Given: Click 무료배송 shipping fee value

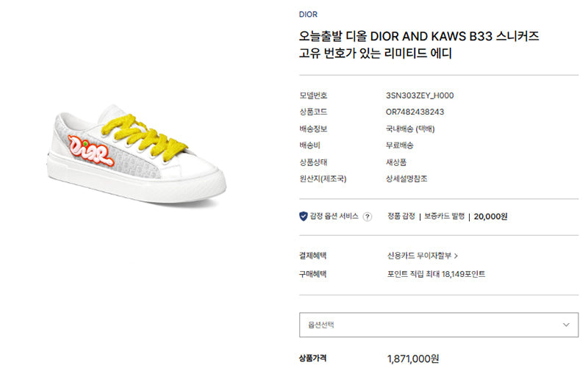Looking at the screenshot, I should click(399, 145).
